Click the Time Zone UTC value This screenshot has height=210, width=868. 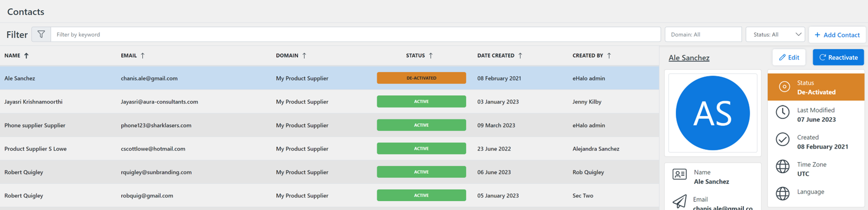(803, 174)
